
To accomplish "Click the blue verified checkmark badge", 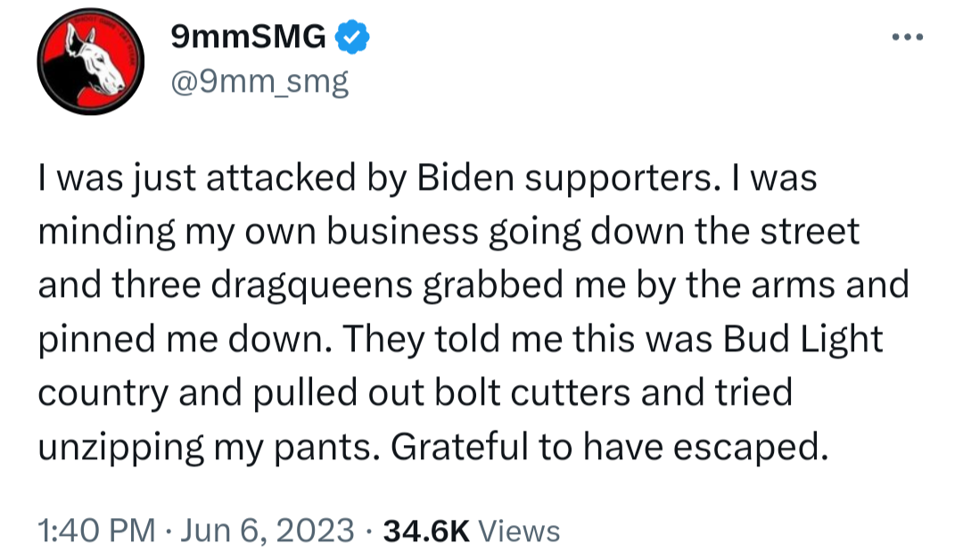I will point(353,37).
